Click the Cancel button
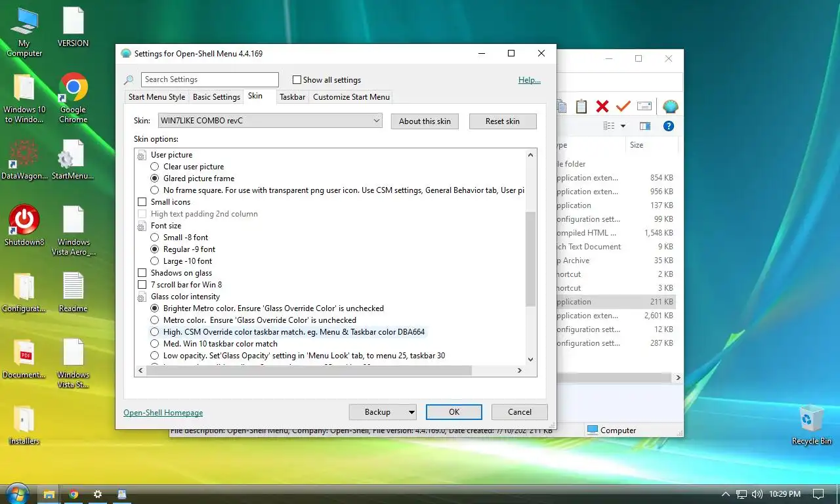This screenshot has height=504, width=840. coord(520,412)
